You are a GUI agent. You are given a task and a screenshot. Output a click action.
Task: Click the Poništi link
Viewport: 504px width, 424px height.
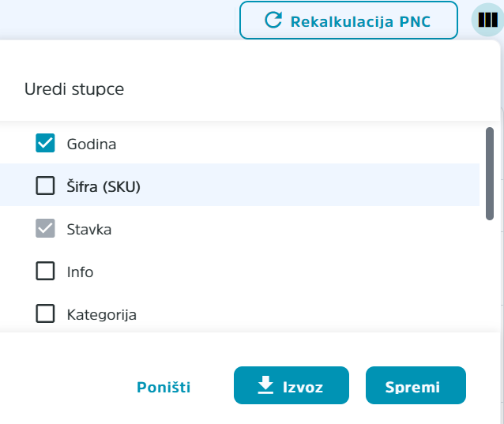click(x=164, y=387)
